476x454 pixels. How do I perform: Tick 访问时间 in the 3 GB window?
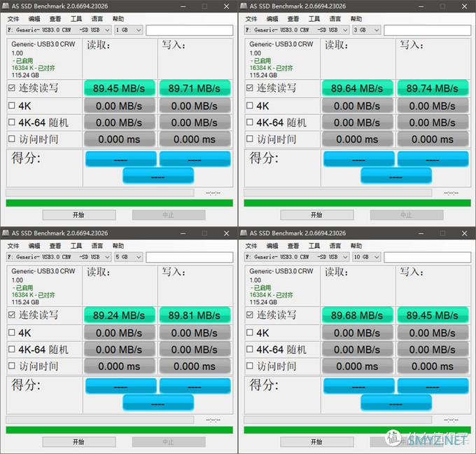click(x=249, y=139)
